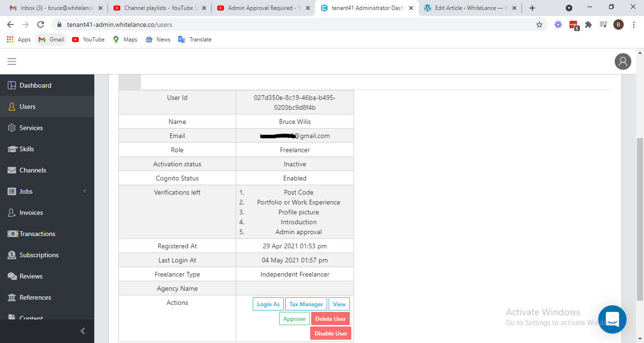Go back in browser history
This screenshot has height=343, width=644.
(10, 24)
